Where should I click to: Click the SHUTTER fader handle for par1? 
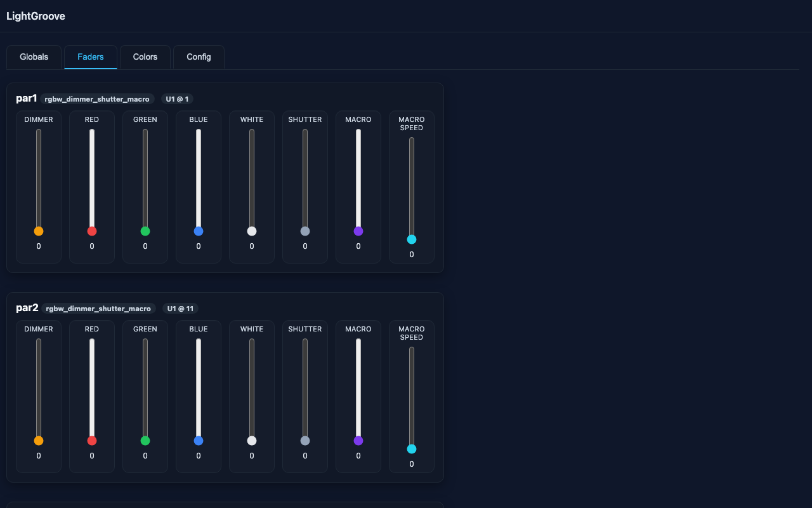click(x=305, y=231)
